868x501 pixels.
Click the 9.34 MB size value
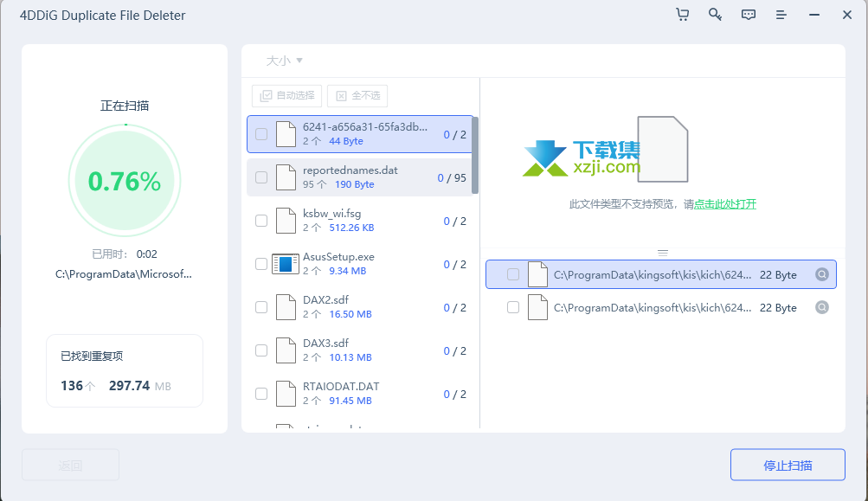coord(348,271)
